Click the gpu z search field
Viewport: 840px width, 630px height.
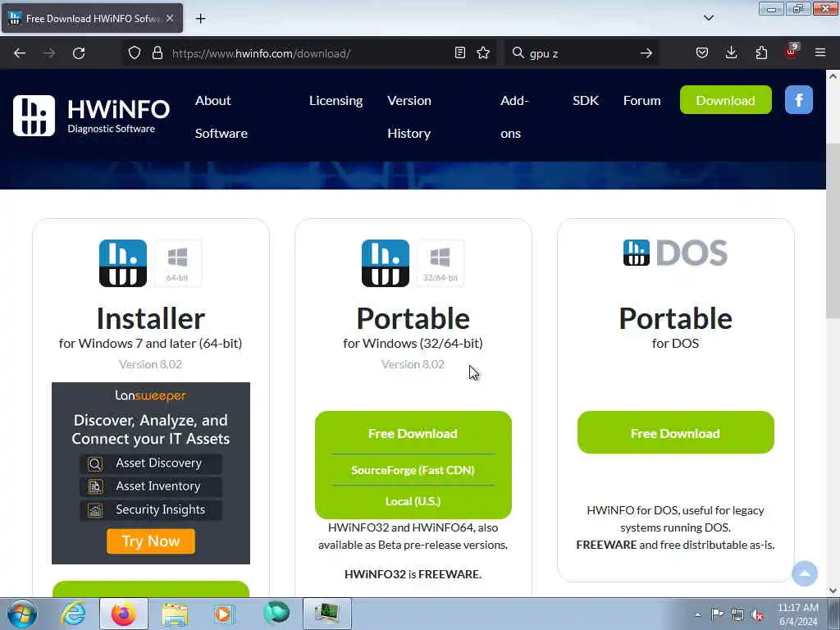click(x=582, y=53)
